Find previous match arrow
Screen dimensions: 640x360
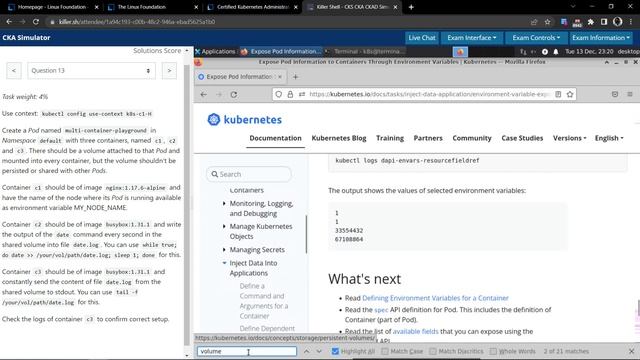click(x=307, y=351)
